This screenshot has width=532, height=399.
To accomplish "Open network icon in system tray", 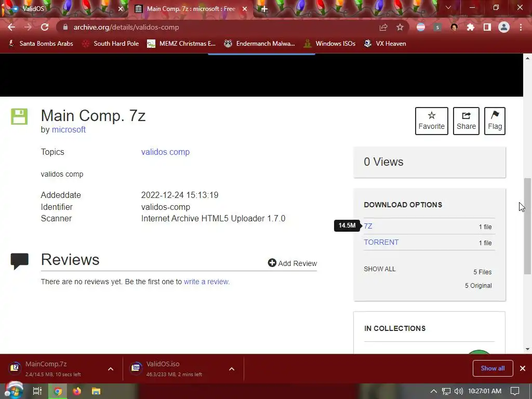I will (446, 391).
